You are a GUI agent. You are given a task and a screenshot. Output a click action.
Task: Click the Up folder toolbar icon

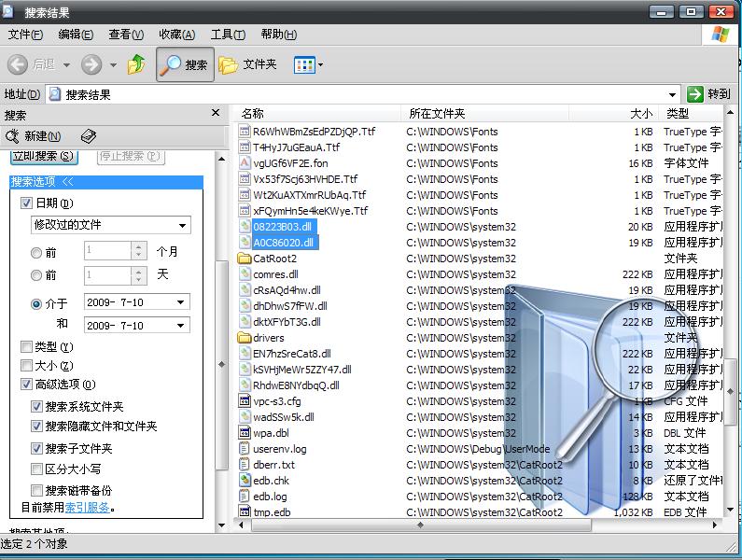(137, 64)
